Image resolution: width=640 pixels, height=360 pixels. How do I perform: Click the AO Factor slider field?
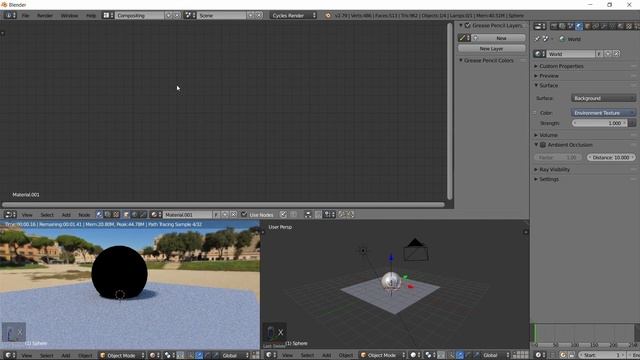(x=558, y=158)
